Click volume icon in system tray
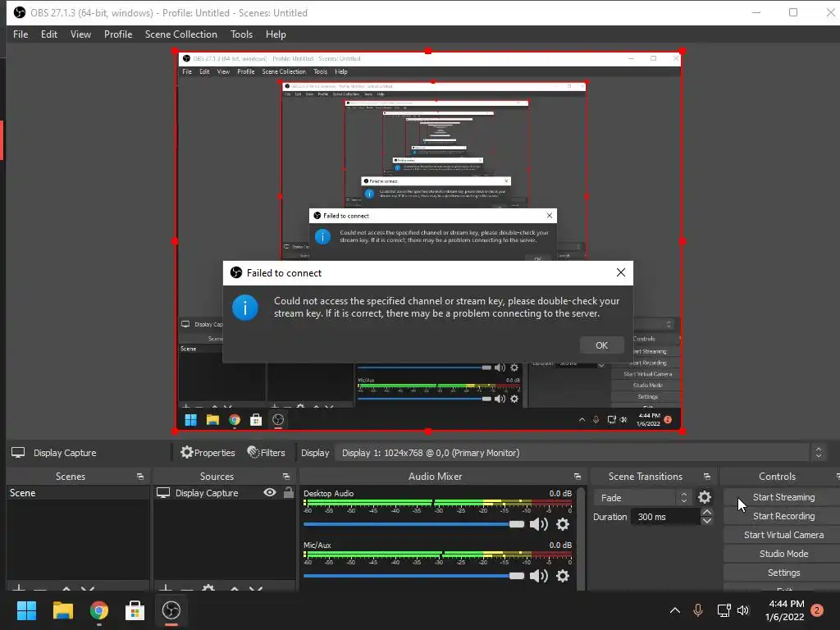 click(743, 610)
